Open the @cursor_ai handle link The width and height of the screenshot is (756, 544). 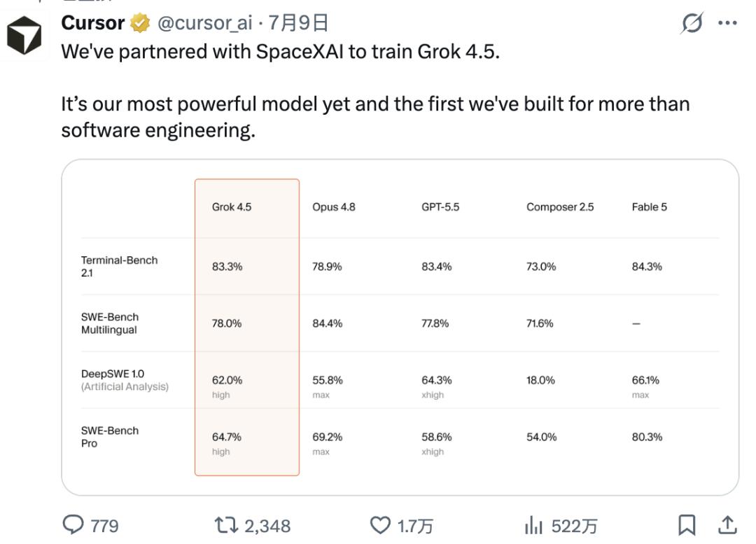click(205, 22)
